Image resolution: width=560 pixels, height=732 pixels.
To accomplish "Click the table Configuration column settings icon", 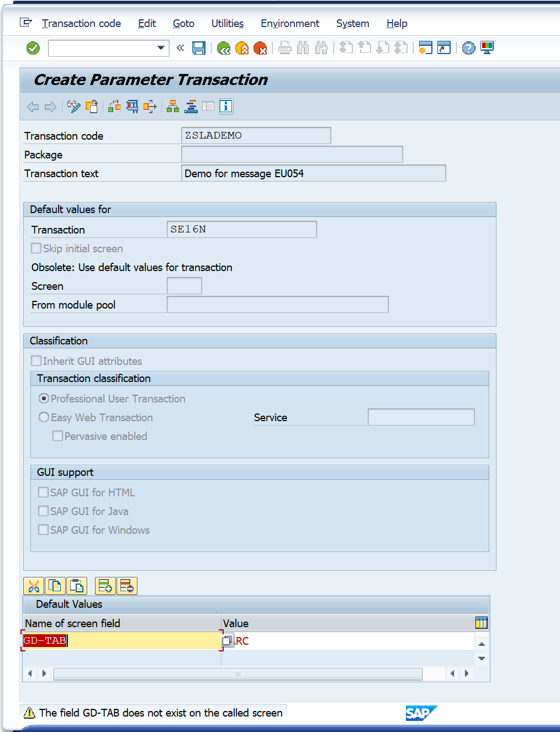I will tap(482, 623).
